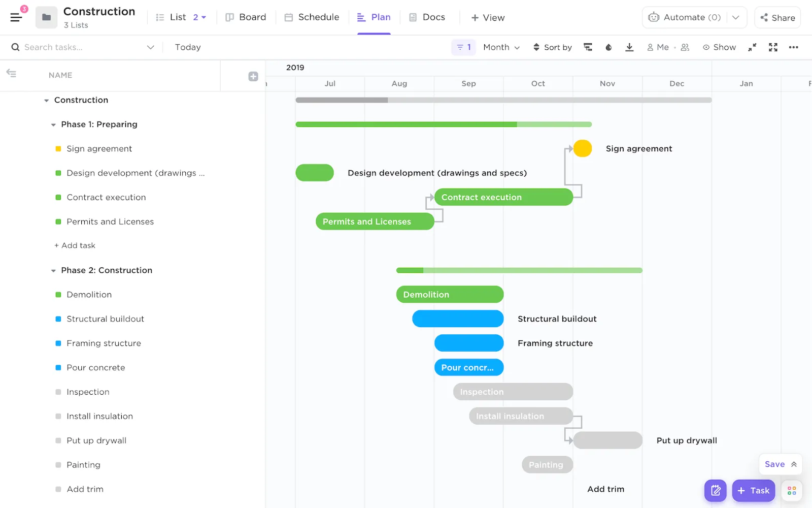Switch to the List view tab
The width and height of the screenshot is (812, 508).
(x=172, y=17)
